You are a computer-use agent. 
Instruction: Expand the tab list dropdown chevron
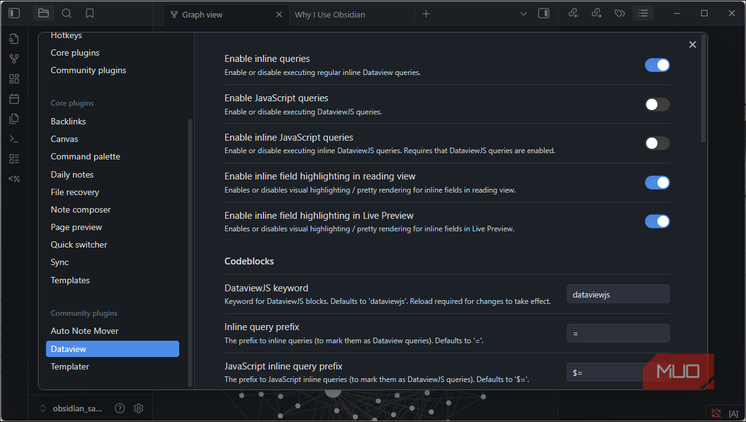(523, 14)
